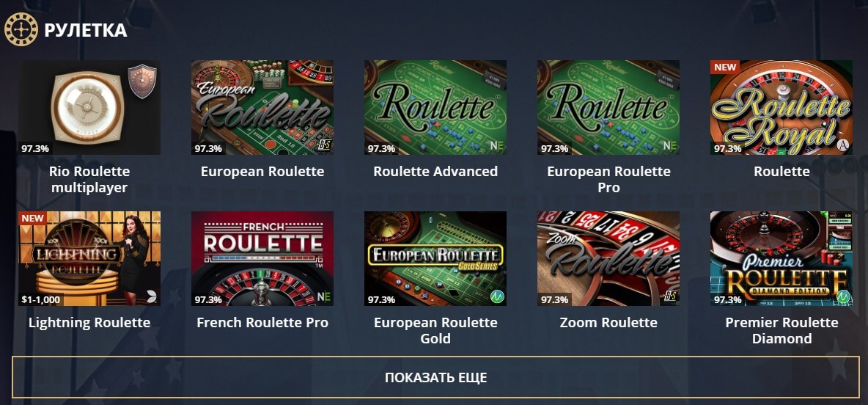Screen dimensions: 868x405
Task: Click the shield badge on Rio Roulette thumbnail
Action: (x=142, y=81)
